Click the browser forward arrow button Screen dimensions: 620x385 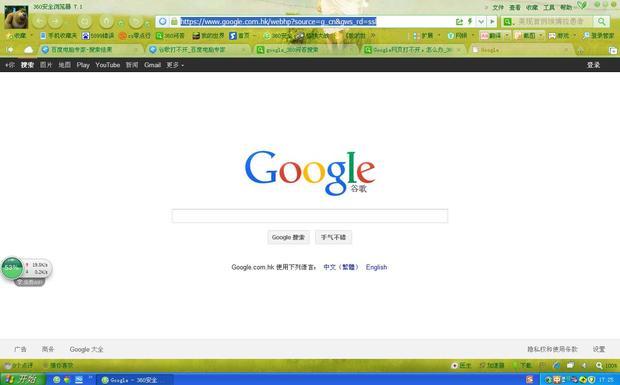coord(56,21)
